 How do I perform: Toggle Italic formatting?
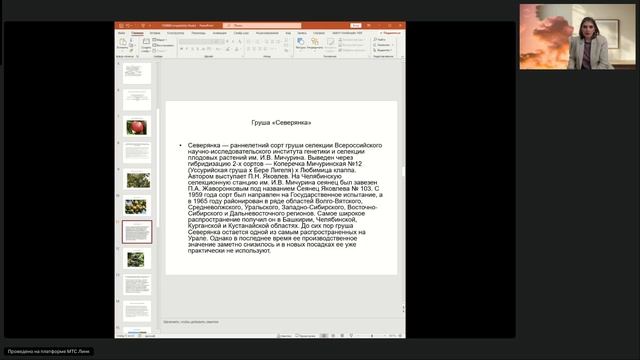(187, 49)
